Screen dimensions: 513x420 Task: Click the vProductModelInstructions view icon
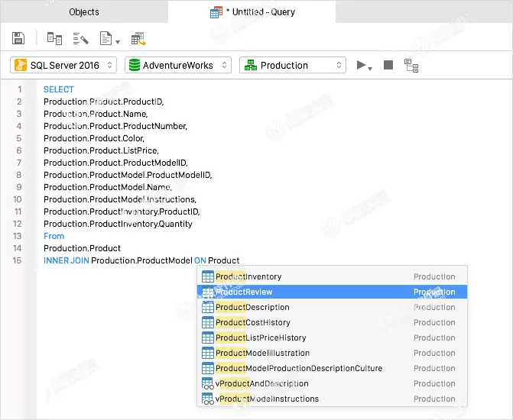click(208, 399)
